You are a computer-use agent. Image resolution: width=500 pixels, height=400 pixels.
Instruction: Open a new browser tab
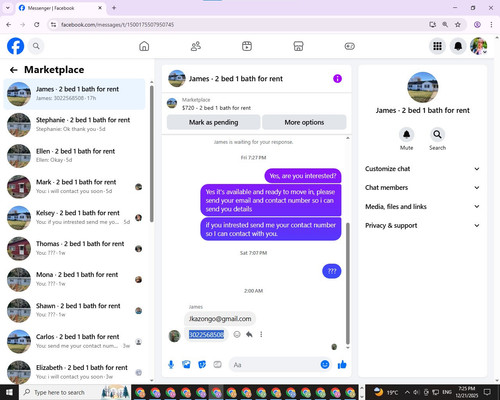(114, 8)
